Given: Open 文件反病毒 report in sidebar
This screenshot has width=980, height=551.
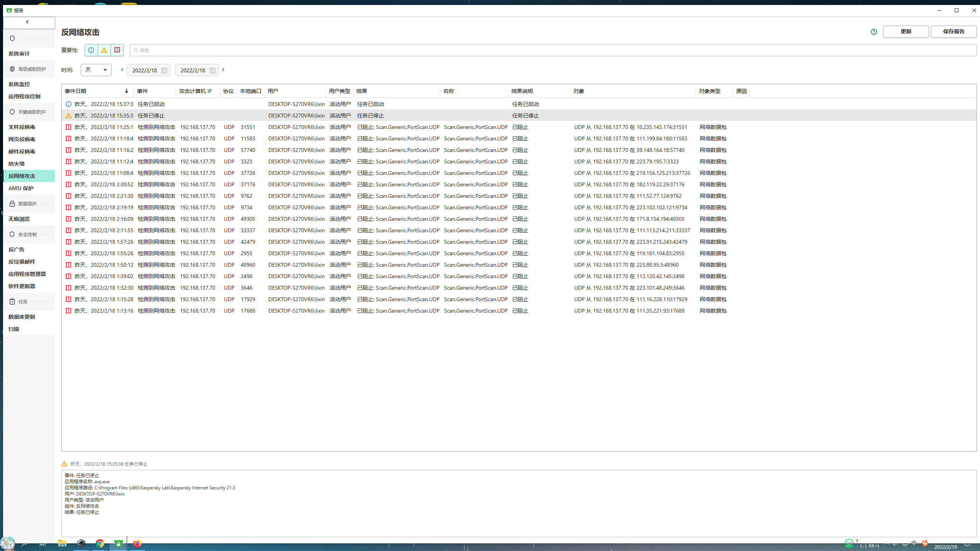Looking at the screenshot, I should tap(22, 127).
